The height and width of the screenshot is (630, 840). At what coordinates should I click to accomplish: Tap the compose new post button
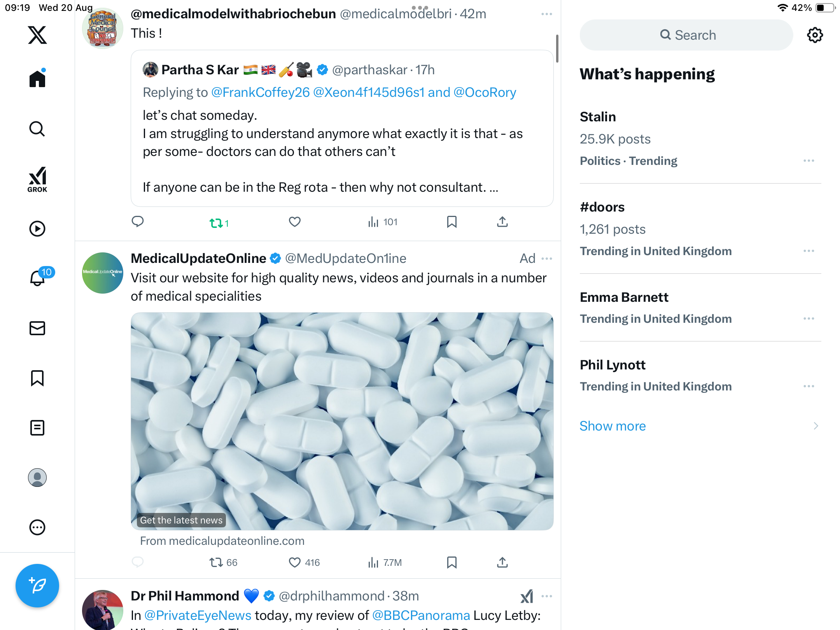click(x=37, y=585)
